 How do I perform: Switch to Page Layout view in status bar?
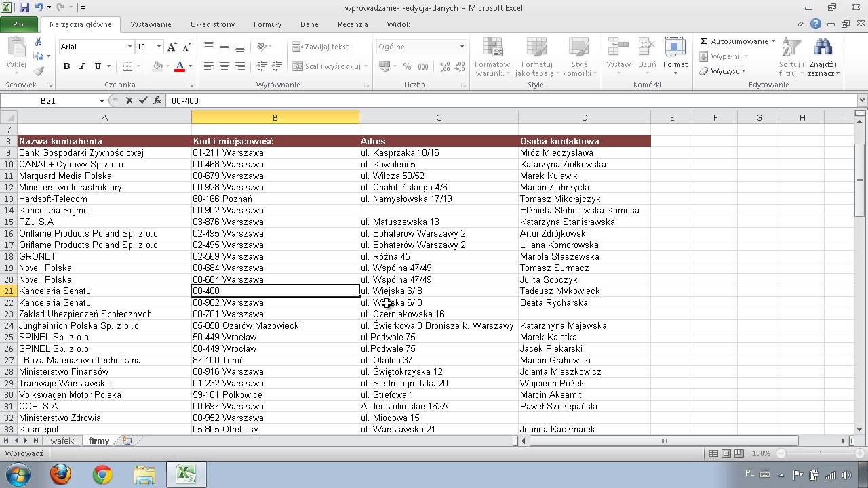pos(726,453)
